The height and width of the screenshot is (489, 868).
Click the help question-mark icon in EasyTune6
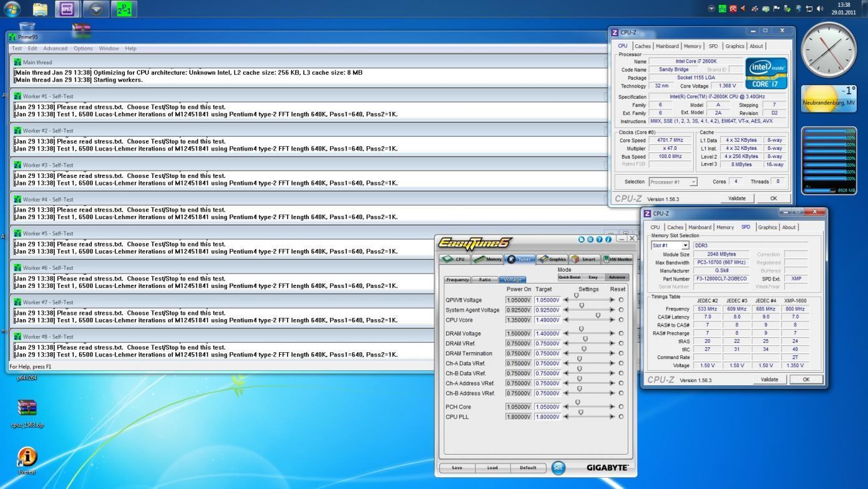[x=599, y=239]
